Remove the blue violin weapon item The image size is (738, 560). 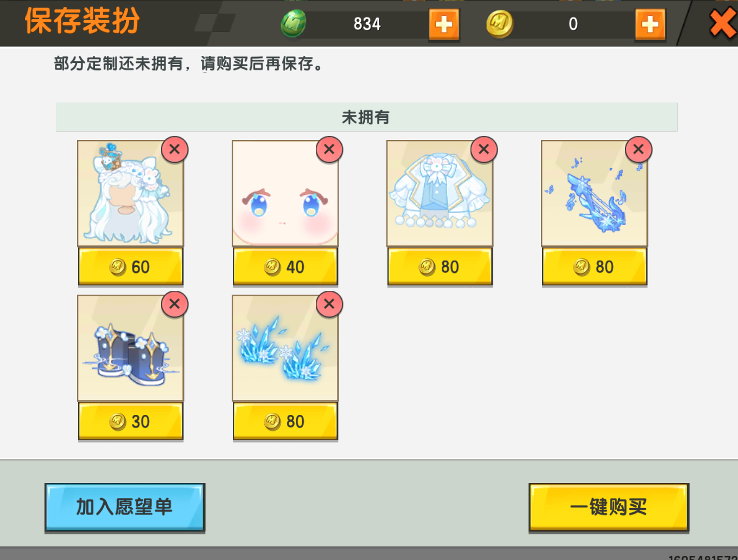(x=639, y=150)
